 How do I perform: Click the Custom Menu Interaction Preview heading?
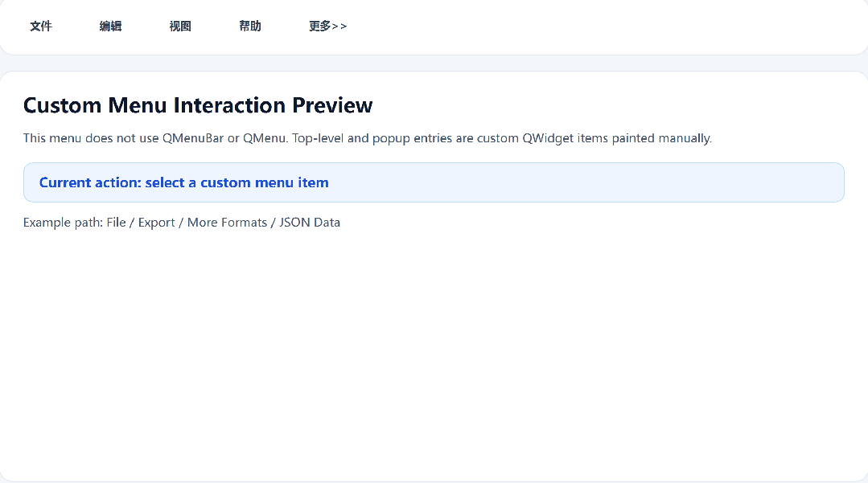[x=198, y=105]
